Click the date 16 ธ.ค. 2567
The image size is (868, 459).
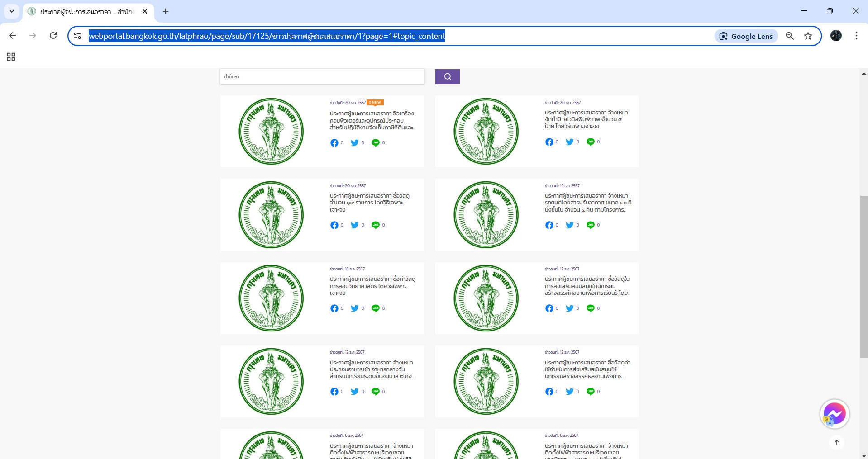point(354,269)
